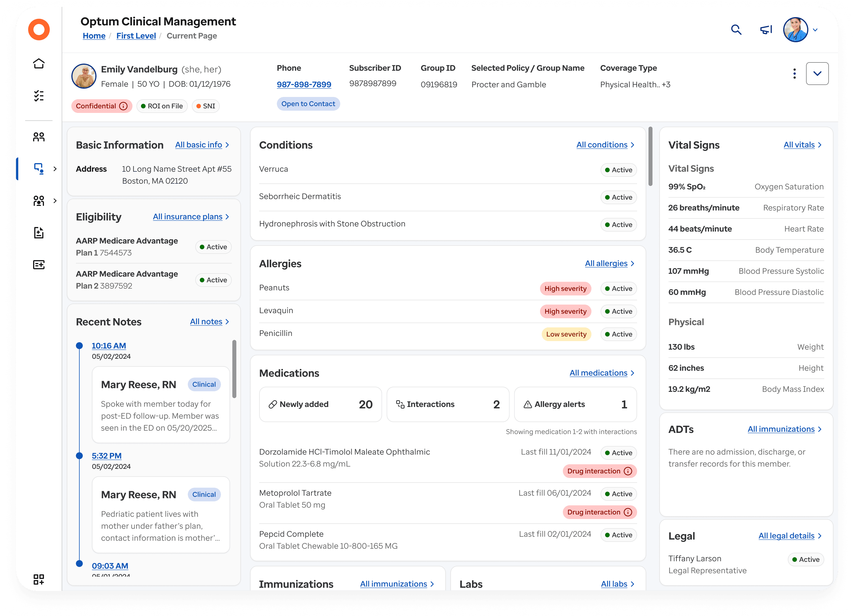Expand the member header chevron button
The image size is (854, 616).
(x=817, y=73)
